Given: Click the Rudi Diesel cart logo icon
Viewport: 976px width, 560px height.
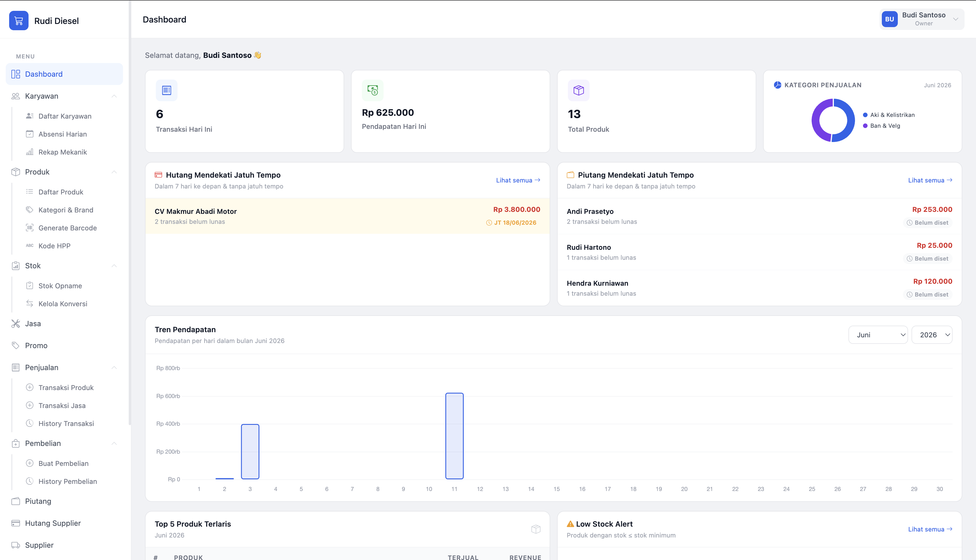Looking at the screenshot, I should (x=19, y=20).
